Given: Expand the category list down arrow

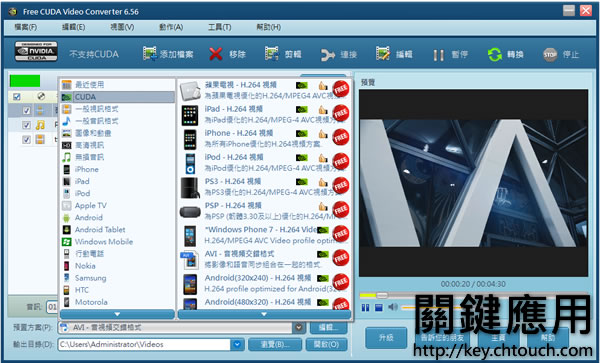Looking at the screenshot, I should [x=117, y=314].
